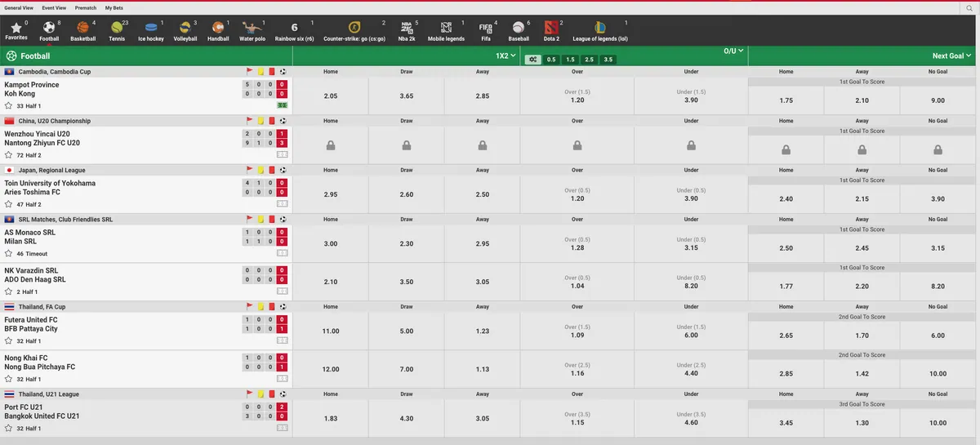Select the Tennis sport icon
Viewport: 980px width, 445px height.
[x=117, y=31]
